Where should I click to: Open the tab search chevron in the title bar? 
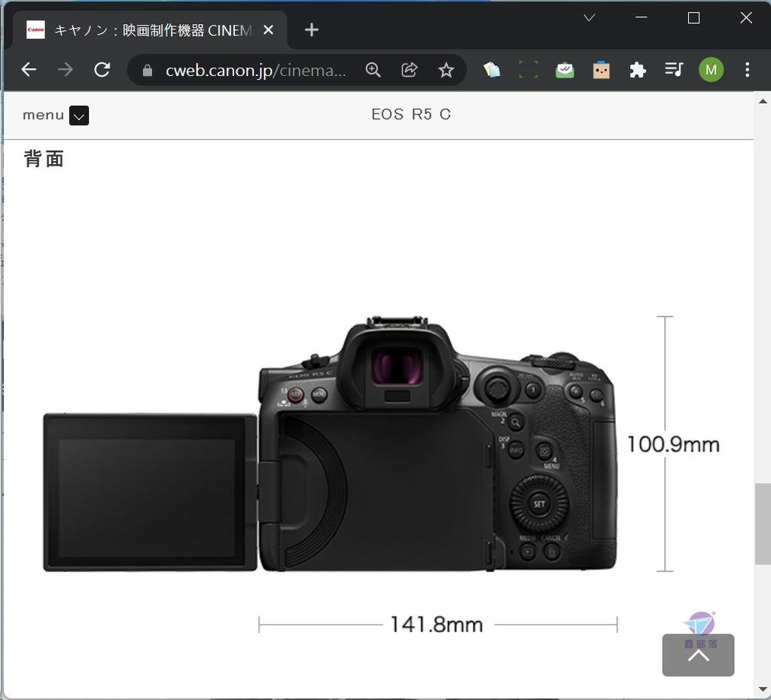pyautogui.click(x=589, y=18)
